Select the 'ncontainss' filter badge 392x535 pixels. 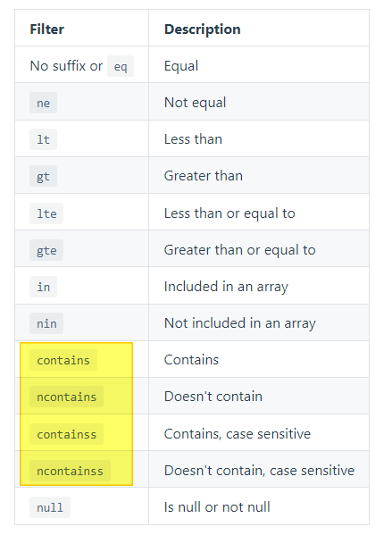pos(70,471)
